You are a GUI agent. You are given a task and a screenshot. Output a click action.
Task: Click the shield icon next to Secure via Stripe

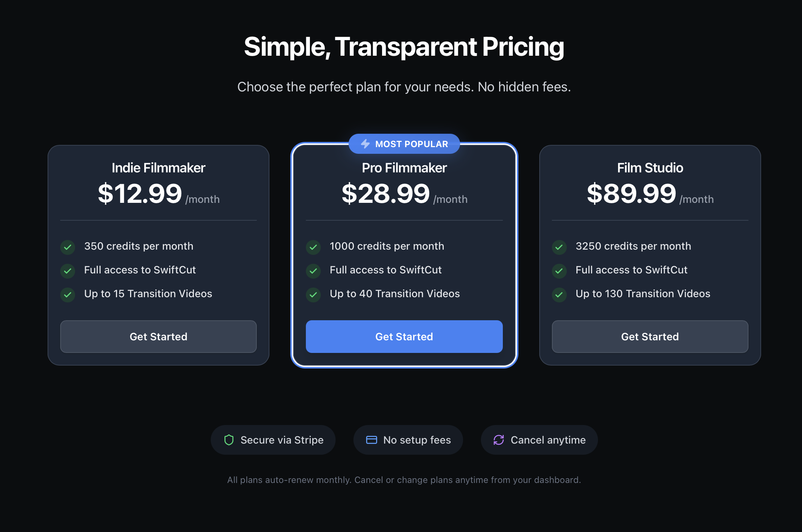tap(229, 440)
